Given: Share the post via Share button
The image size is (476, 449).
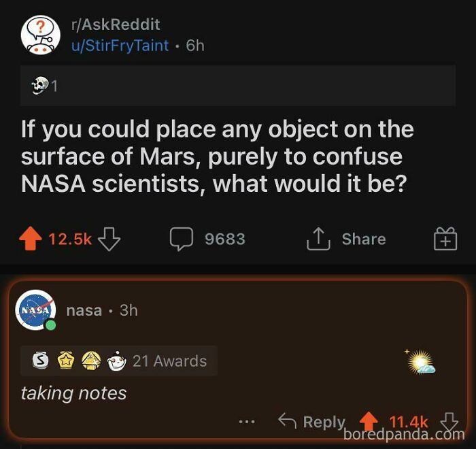Looking at the screenshot, I should coord(347,239).
